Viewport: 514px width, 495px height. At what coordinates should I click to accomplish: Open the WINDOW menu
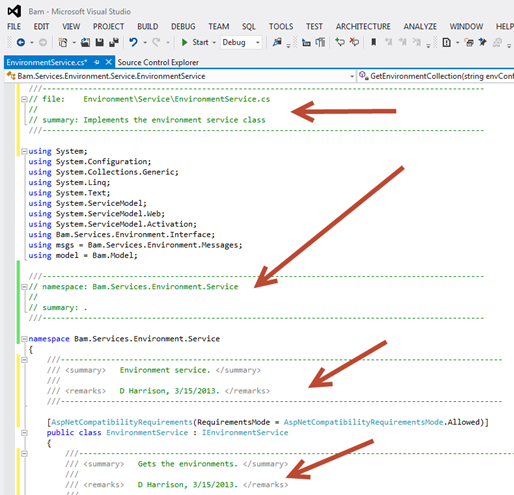click(466, 26)
